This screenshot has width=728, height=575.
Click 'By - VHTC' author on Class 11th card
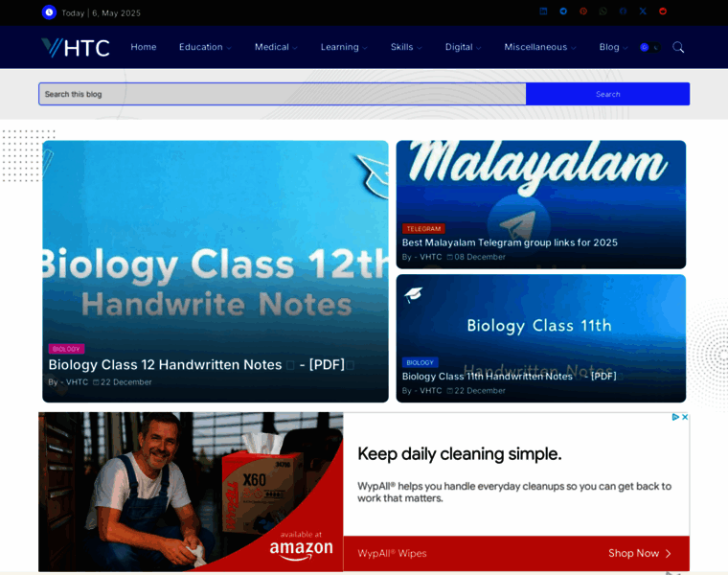422,391
